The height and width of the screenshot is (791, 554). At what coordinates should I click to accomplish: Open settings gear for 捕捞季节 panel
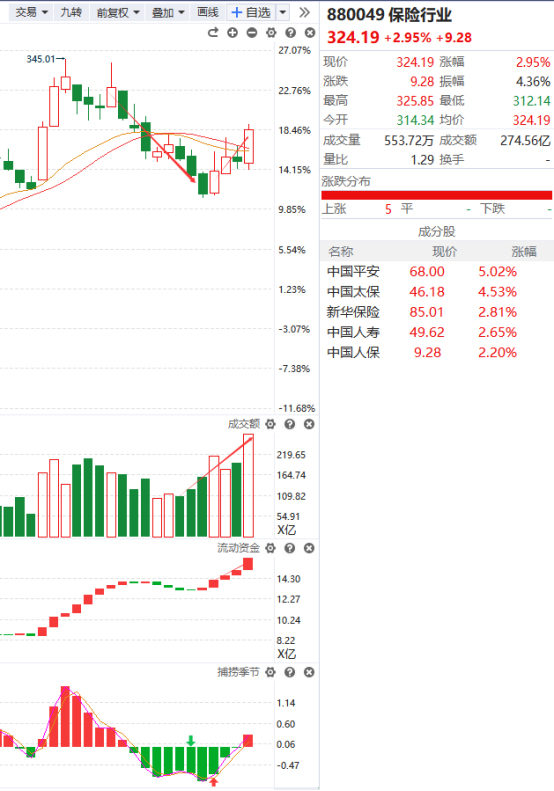point(270,672)
